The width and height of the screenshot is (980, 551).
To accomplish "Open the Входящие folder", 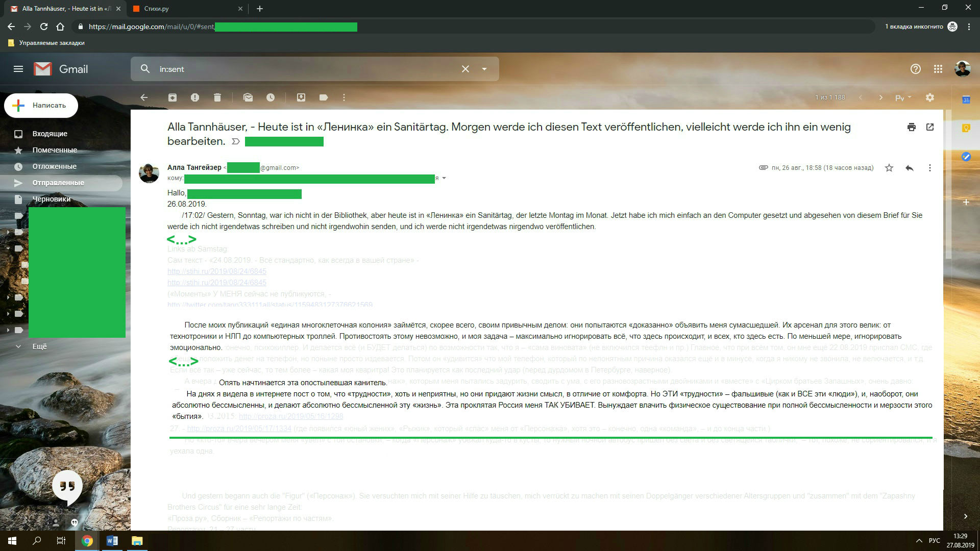I will [50, 134].
